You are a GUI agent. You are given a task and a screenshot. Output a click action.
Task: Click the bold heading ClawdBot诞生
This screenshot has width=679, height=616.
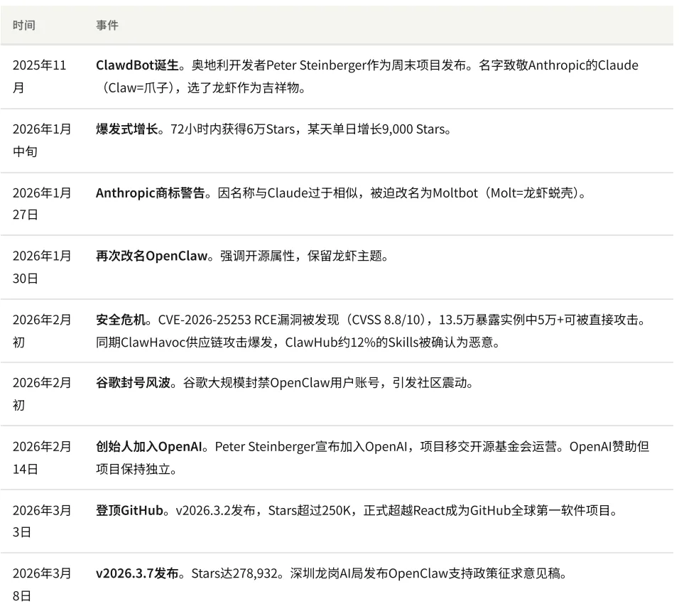137,65
